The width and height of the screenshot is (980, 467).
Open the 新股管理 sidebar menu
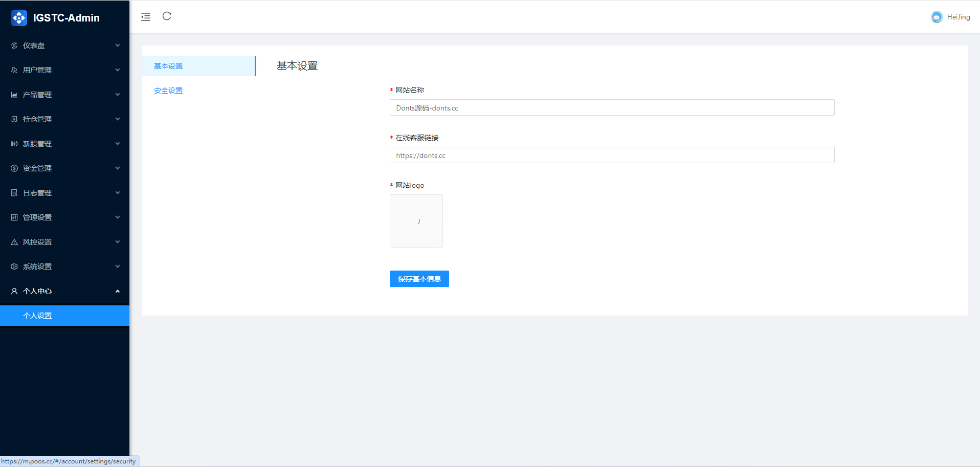64,144
